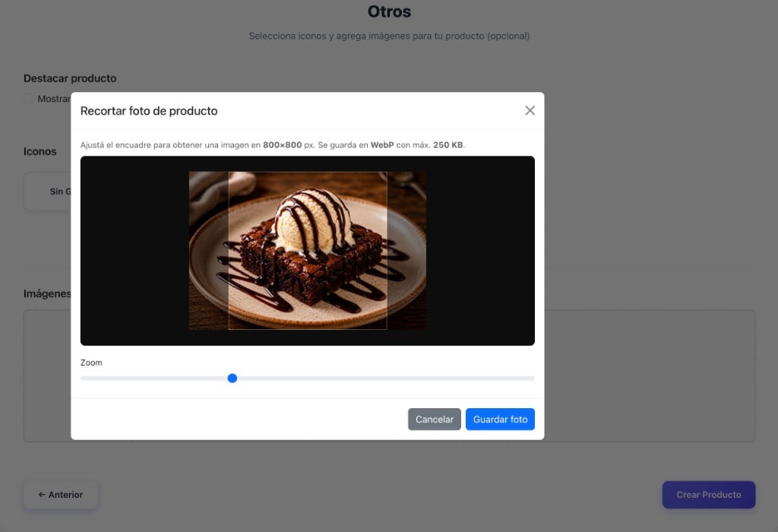Click the 'Otros' heading

click(389, 11)
